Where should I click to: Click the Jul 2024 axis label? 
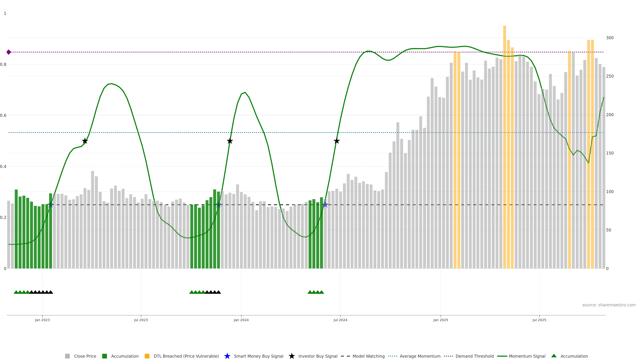coord(340,320)
